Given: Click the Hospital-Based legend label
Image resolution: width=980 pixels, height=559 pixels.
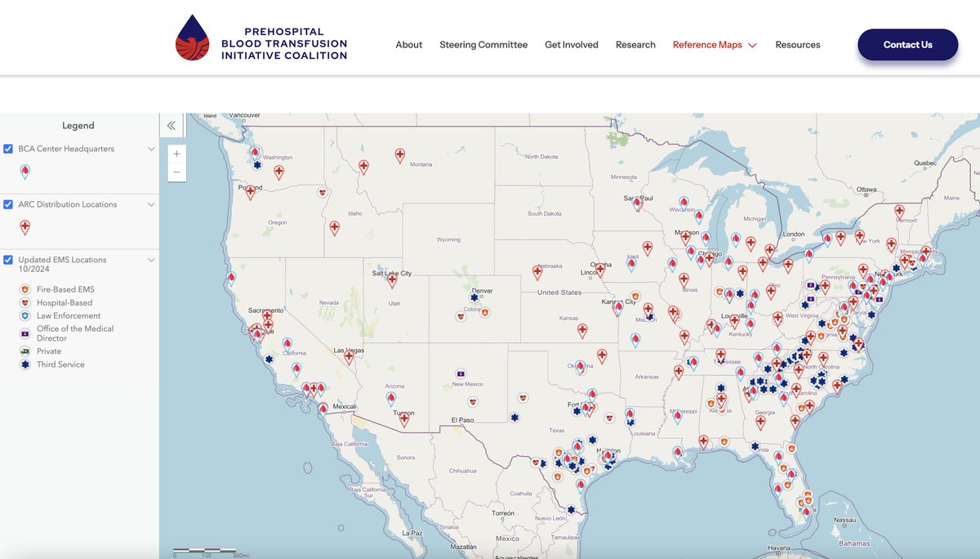Looking at the screenshot, I should [65, 302].
